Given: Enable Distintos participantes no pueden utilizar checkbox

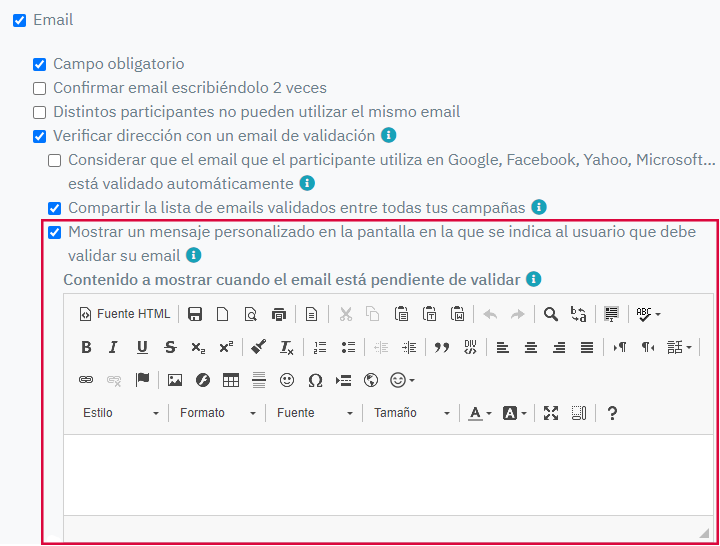Looking at the screenshot, I should [x=39, y=112].
